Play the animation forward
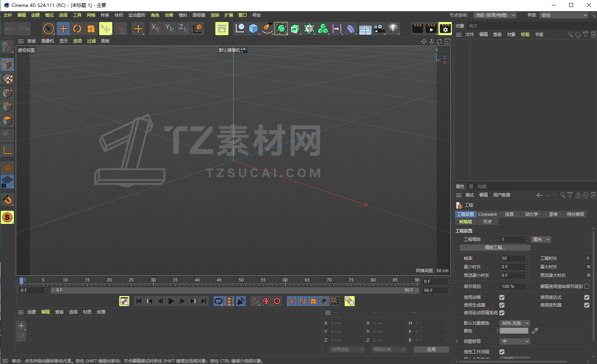This screenshot has height=364, width=597. tap(171, 301)
